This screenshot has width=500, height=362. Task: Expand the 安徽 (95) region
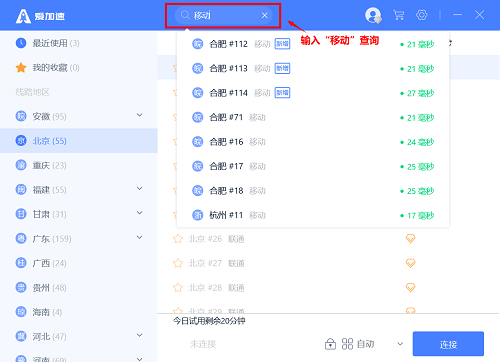click(x=140, y=115)
